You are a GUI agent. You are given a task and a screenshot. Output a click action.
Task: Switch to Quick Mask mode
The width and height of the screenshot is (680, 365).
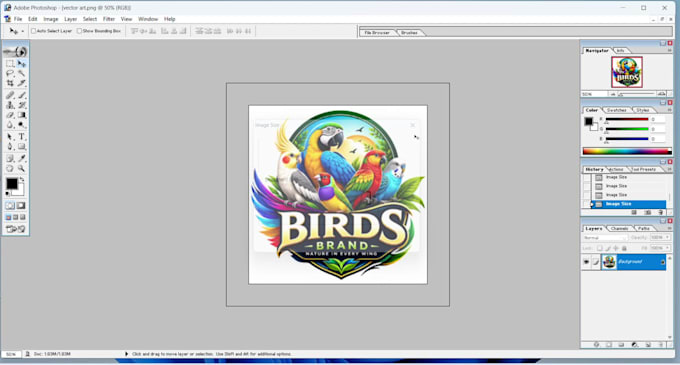(x=21, y=205)
